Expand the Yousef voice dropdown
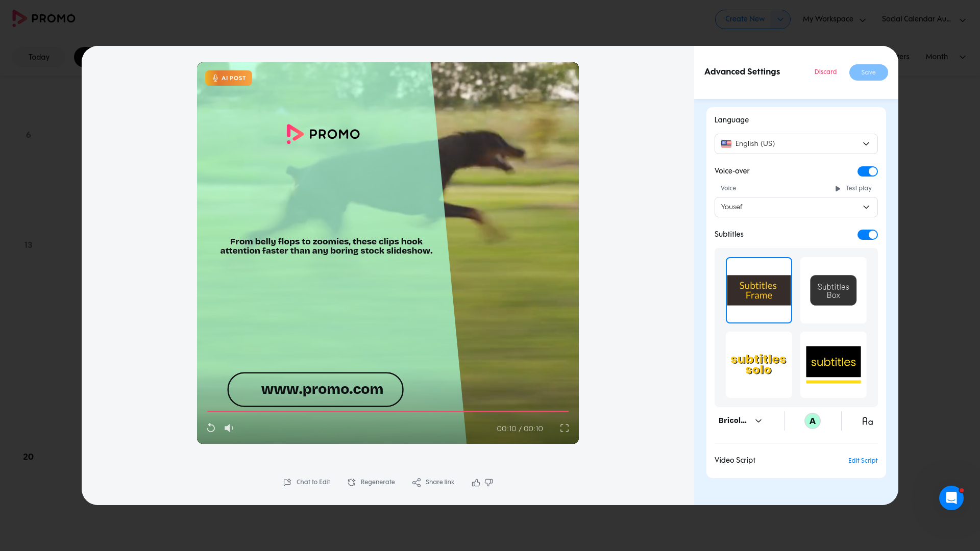 796,207
